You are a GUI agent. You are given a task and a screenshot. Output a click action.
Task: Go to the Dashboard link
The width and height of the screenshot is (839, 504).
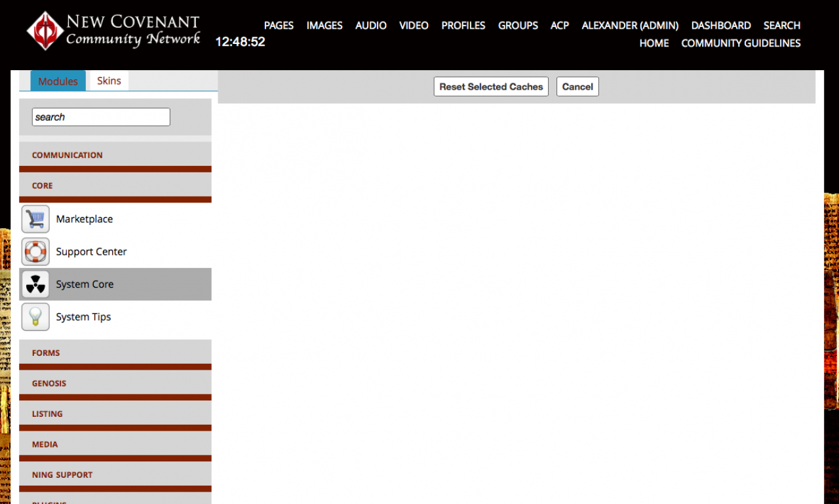[721, 25]
